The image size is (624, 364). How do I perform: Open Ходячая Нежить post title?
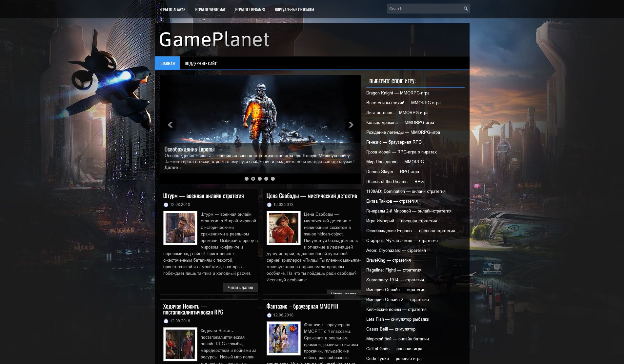(193, 309)
